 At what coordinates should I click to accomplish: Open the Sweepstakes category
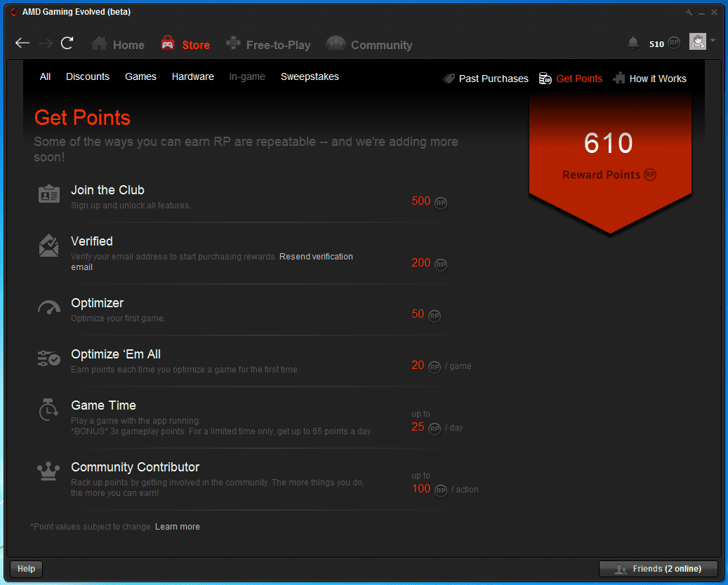click(x=310, y=77)
